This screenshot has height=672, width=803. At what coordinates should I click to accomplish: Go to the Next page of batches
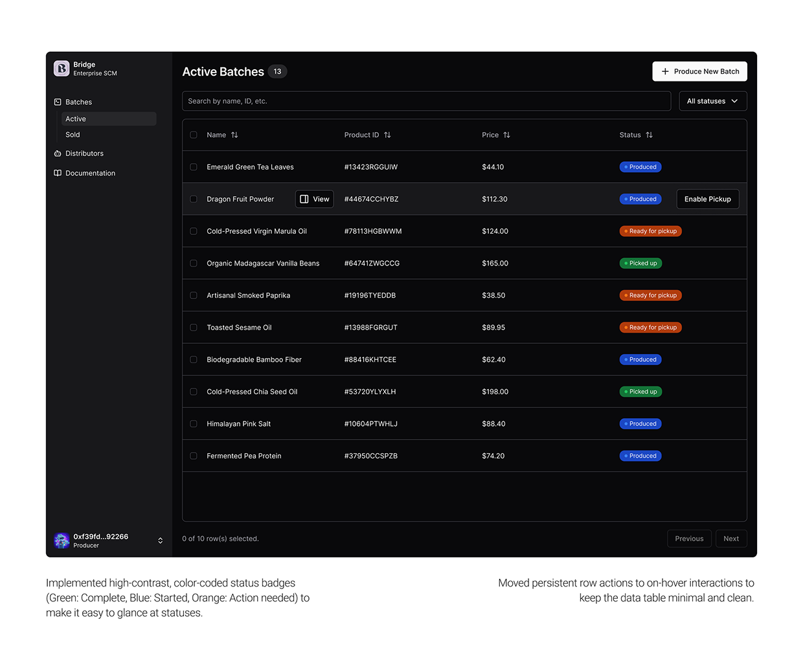[730, 538]
